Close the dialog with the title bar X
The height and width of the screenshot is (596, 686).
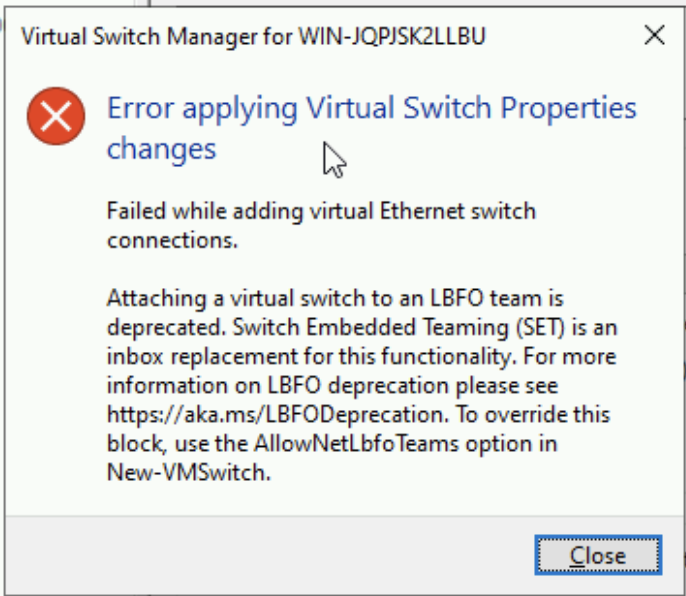coord(654,37)
